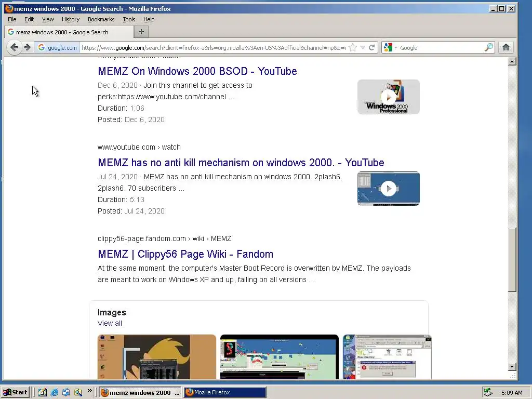Open MEMZ has no anti kill mechanism link
Image resolution: width=532 pixels, height=399 pixels.
(x=241, y=163)
